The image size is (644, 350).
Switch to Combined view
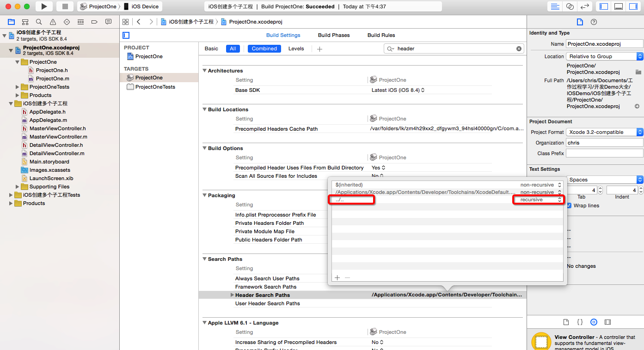coord(264,48)
